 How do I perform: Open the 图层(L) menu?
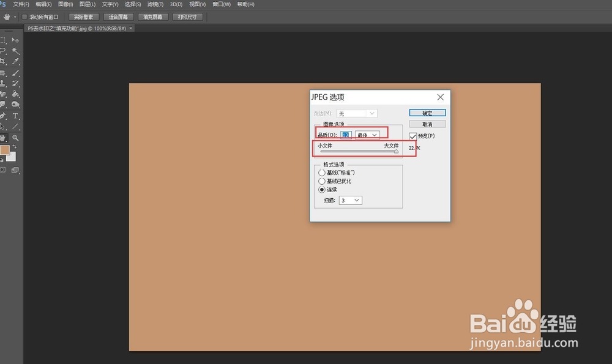tap(88, 4)
